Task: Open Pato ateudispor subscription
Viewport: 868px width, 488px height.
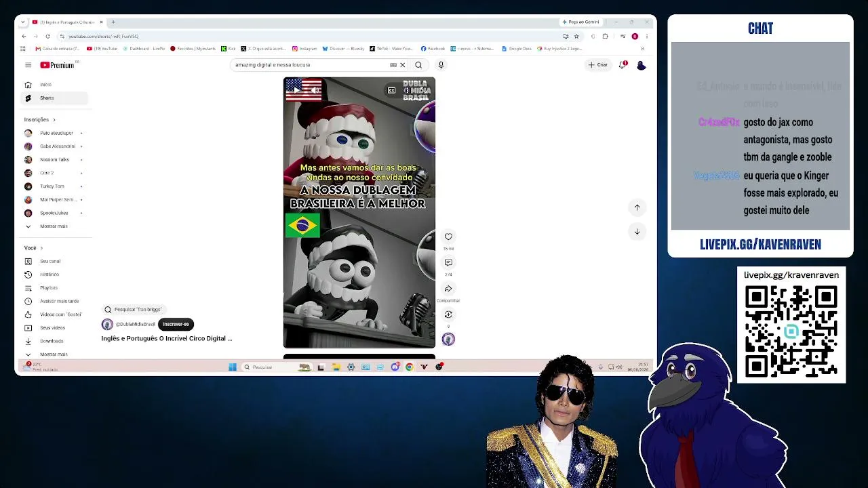Action: [54, 133]
